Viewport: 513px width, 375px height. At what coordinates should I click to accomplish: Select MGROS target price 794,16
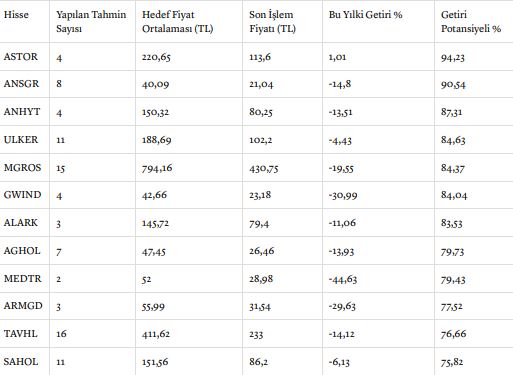(157, 168)
